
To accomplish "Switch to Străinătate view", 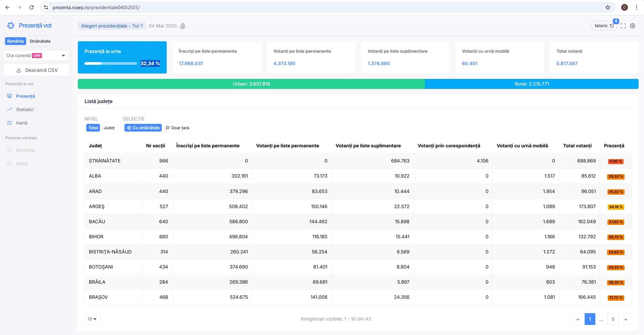I will (x=40, y=41).
